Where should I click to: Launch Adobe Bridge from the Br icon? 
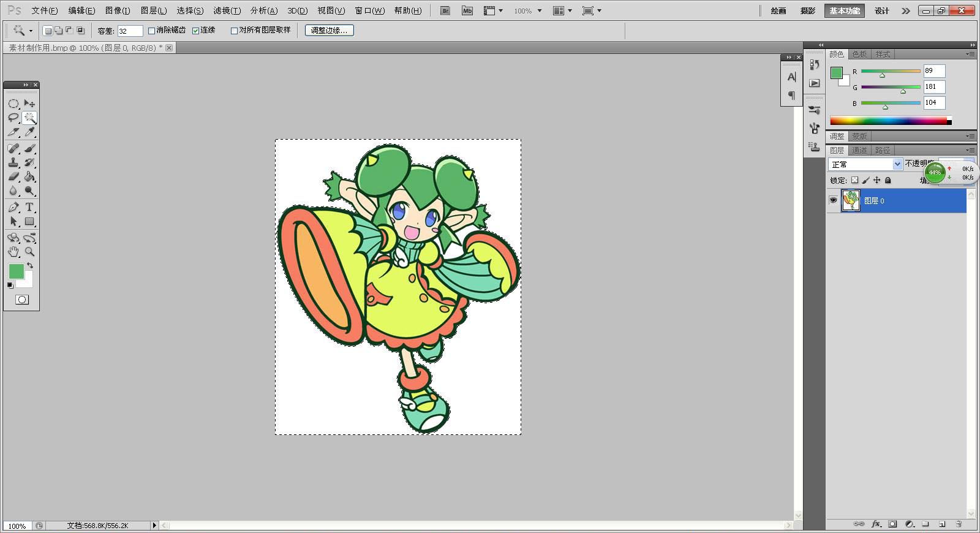coord(445,10)
